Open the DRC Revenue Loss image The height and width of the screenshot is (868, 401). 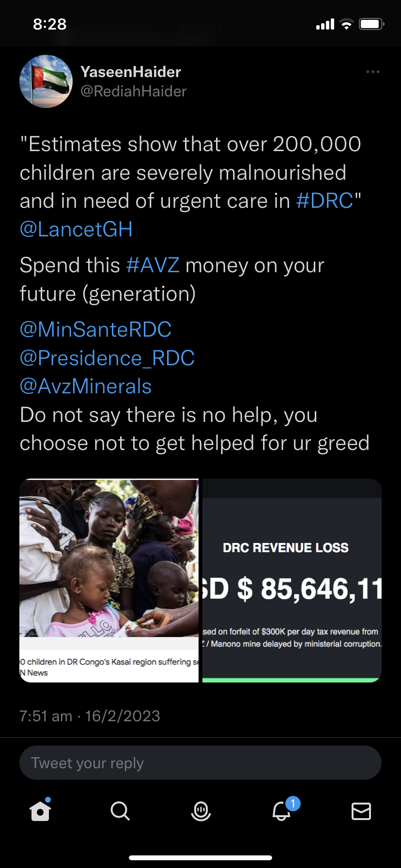point(292,580)
